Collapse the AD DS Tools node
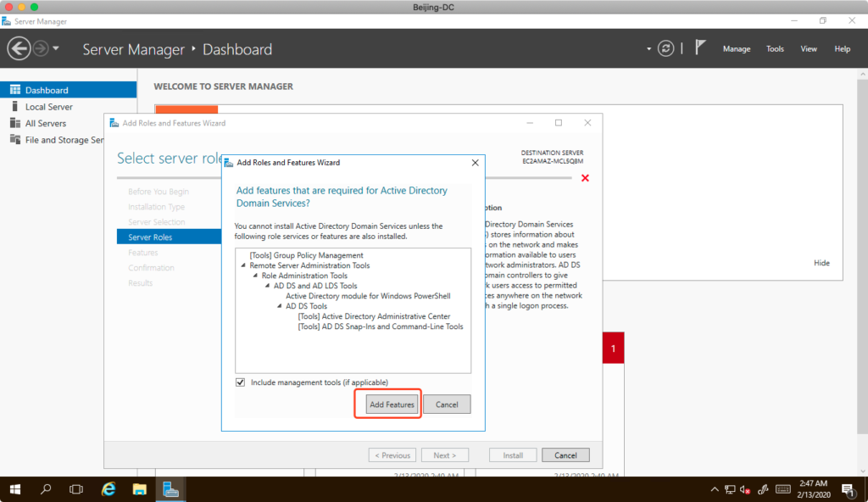868x502 pixels. point(279,306)
